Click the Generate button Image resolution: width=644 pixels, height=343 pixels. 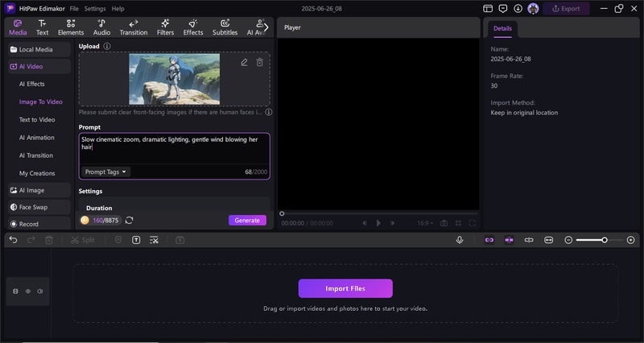pyautogui.click(x=247, y=220)
